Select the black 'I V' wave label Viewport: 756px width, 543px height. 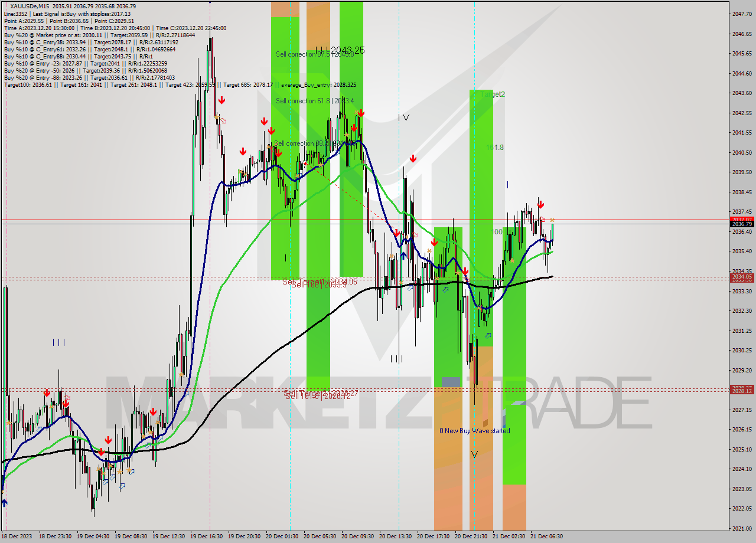click(x=404, y=117)
